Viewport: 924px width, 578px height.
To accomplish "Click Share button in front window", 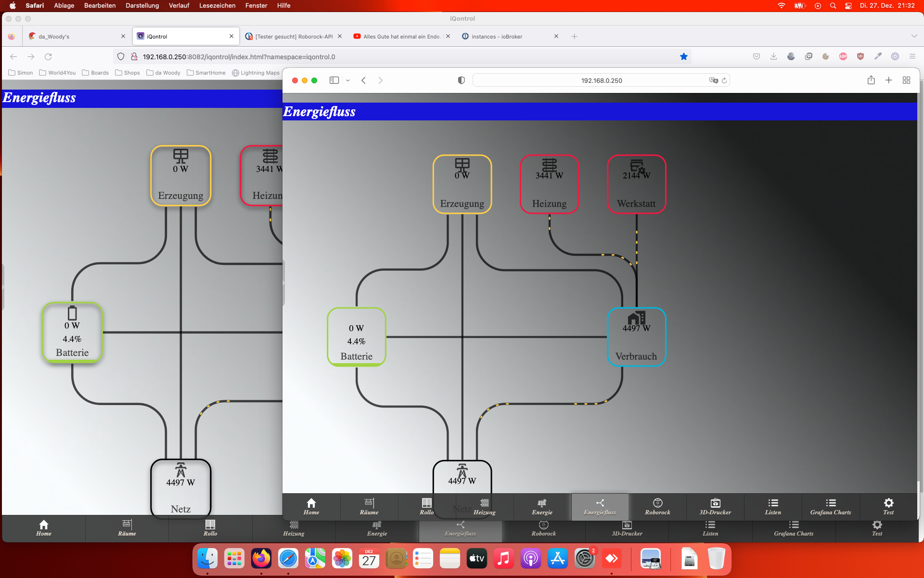I will click(871, 80).
